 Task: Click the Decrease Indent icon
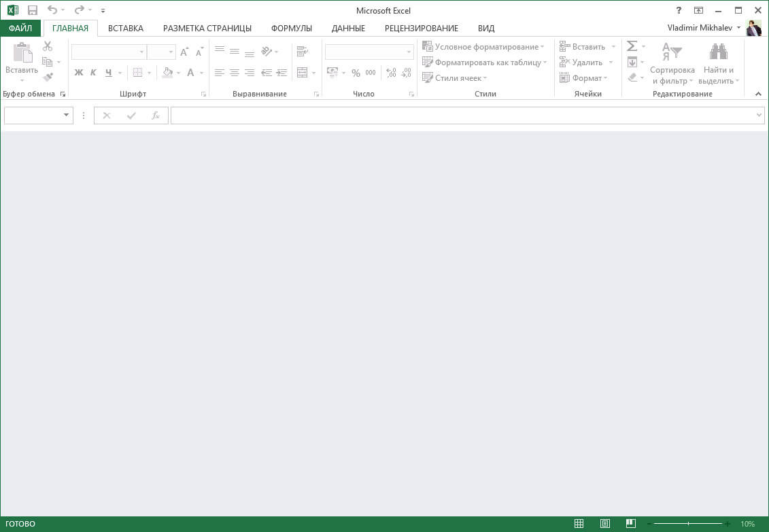[x=267, y=73]
